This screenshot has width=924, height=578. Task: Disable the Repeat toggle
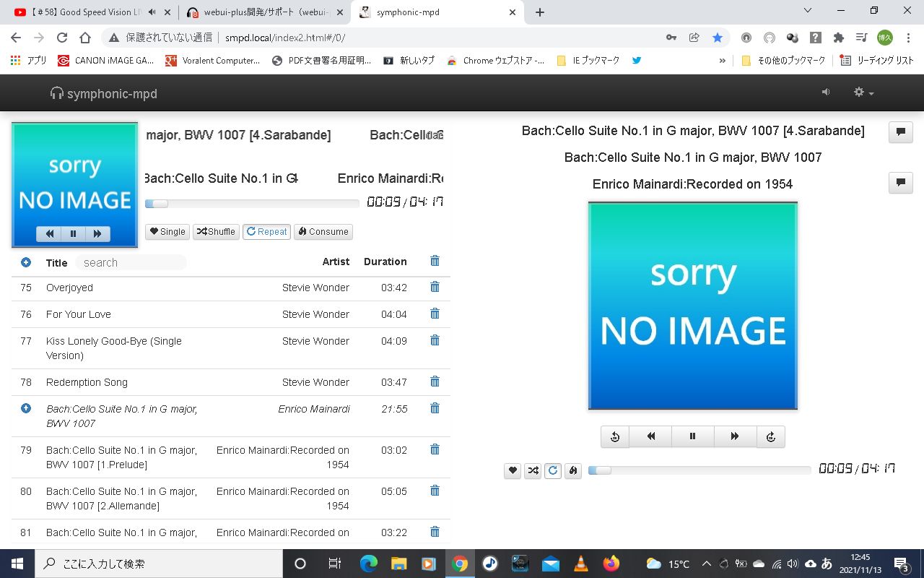(x=266, y=232)
